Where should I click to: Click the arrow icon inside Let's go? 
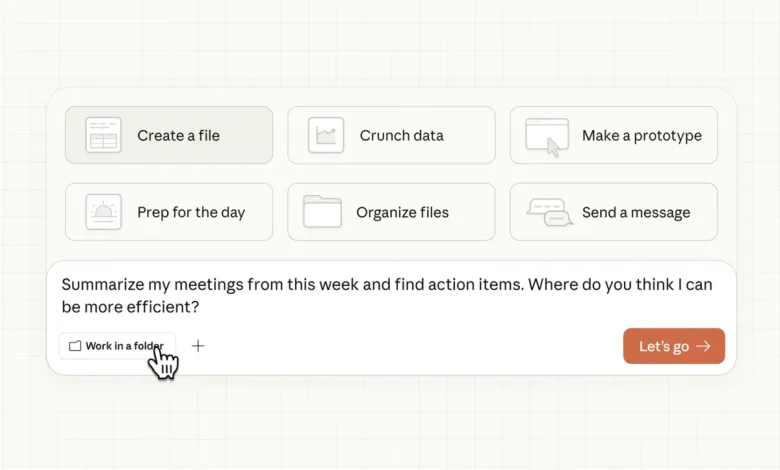[x=704, y=346]
